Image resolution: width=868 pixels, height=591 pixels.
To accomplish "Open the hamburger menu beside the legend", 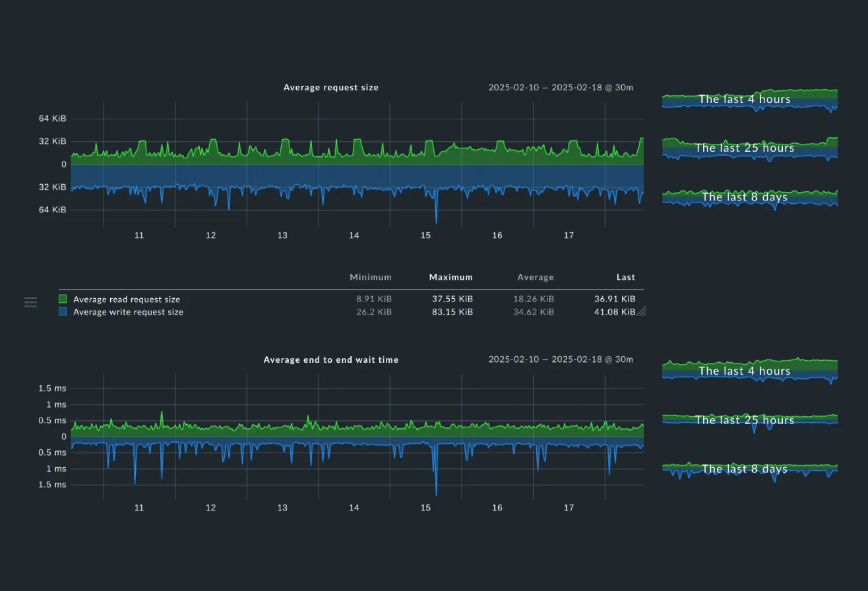I will [30, 302].
